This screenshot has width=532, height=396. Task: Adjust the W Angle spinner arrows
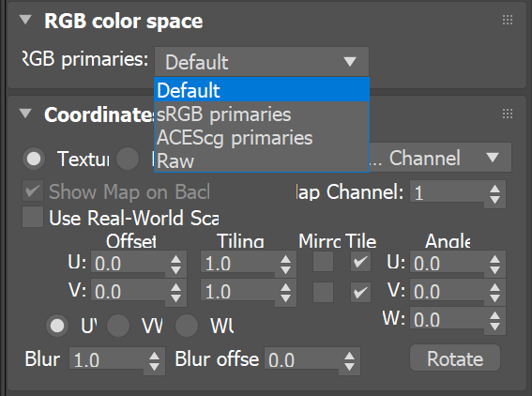coord(494,321)
